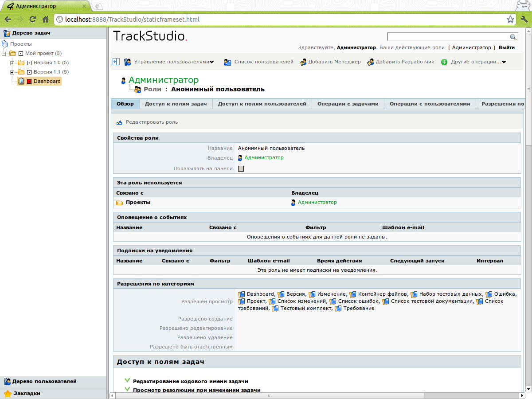The image size is (532, 399).
Task: Click the browser forward arrow
Action: (x=20, y=20)
